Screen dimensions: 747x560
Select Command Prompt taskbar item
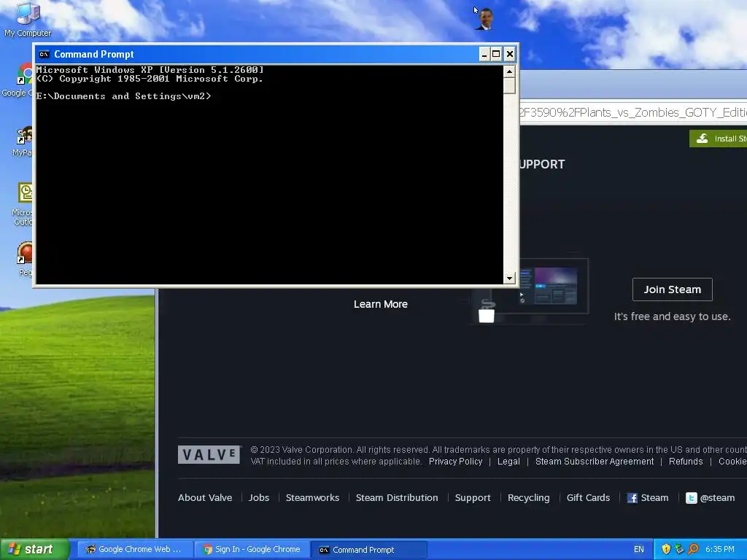[368, 550]
